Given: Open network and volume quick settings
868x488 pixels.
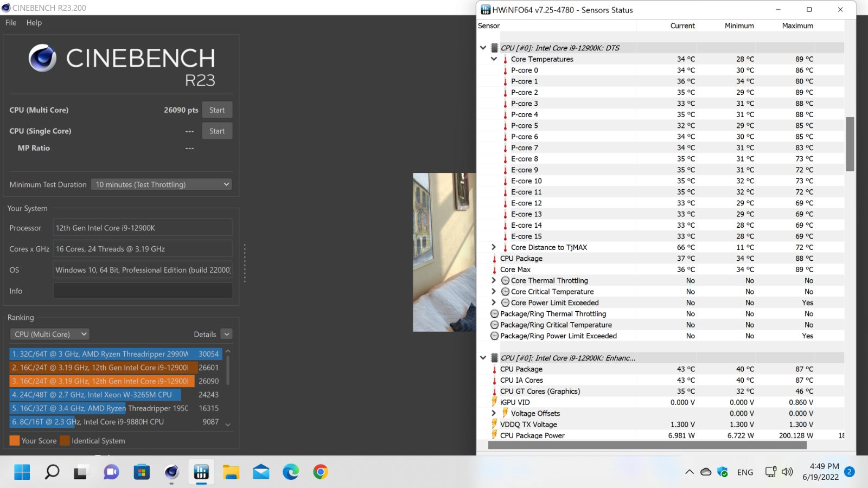Looking at the screenshot, I should click(779, 472).
